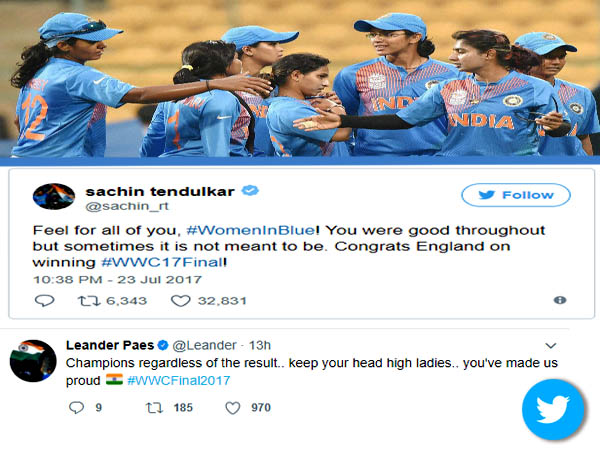The width and height of the screenshot is (600, 450).
Task: Reply to Sachin Tendulkar's tweet
Action: 44,300
